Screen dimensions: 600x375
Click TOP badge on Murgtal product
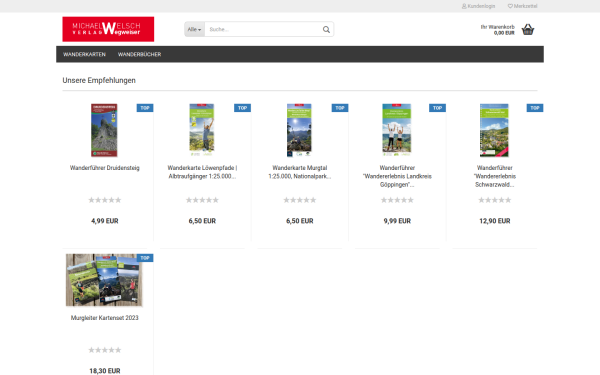tap(340, 108)
